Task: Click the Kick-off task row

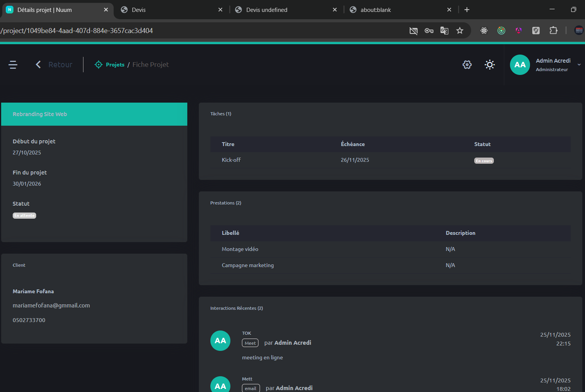Action: pos(231,160)
